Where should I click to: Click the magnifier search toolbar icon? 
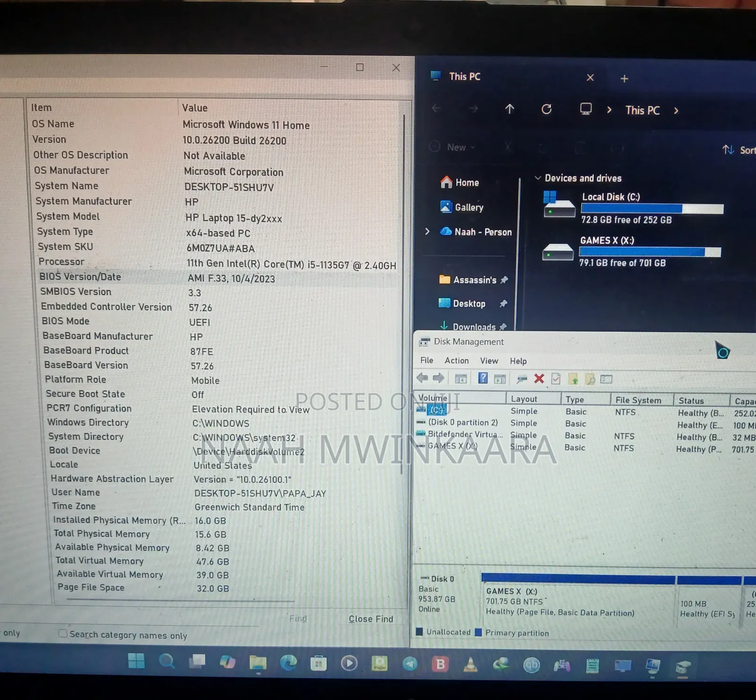coord(590,379)
